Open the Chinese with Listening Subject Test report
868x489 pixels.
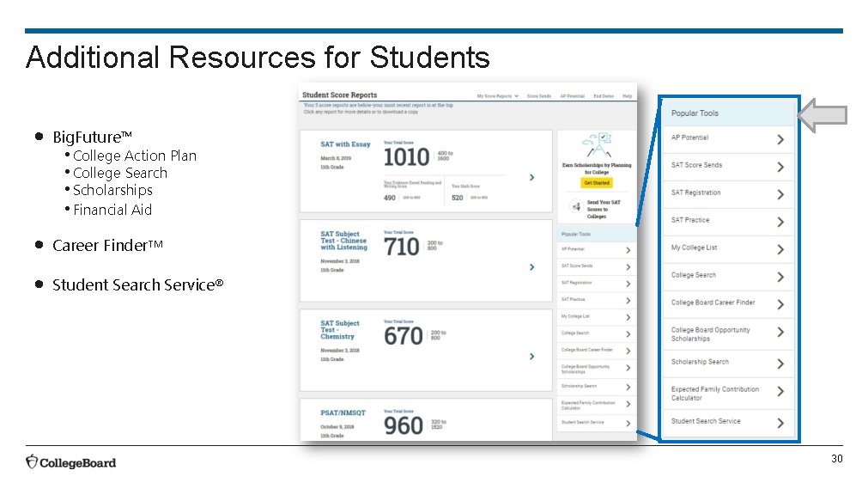point(343,241)
